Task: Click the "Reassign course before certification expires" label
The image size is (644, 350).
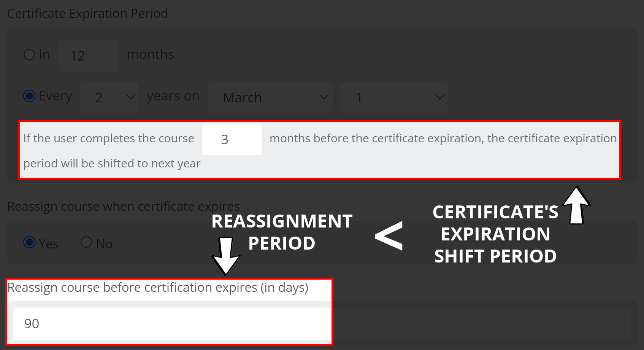Action: [x=158, y=288]
